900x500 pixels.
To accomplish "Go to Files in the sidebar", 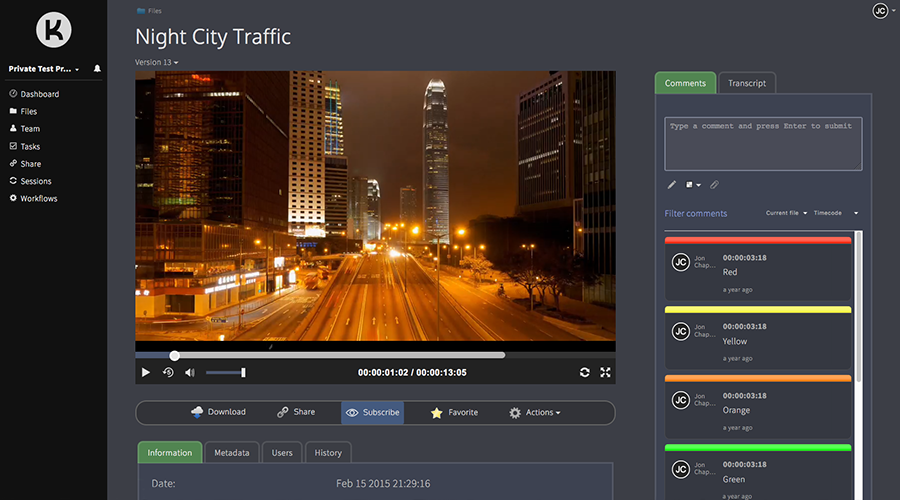I will point(23,111).
